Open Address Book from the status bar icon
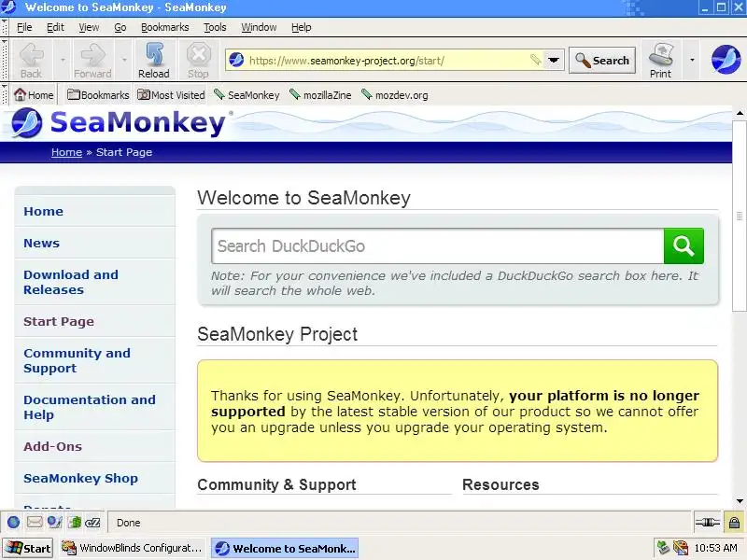Viewport: 747px width, 560px height. tap(75, 523)
